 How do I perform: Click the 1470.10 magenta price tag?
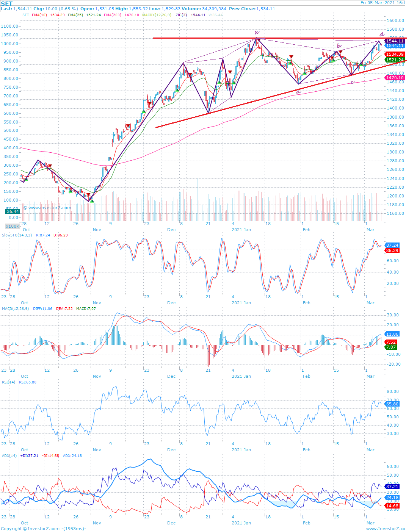point(395,78)
